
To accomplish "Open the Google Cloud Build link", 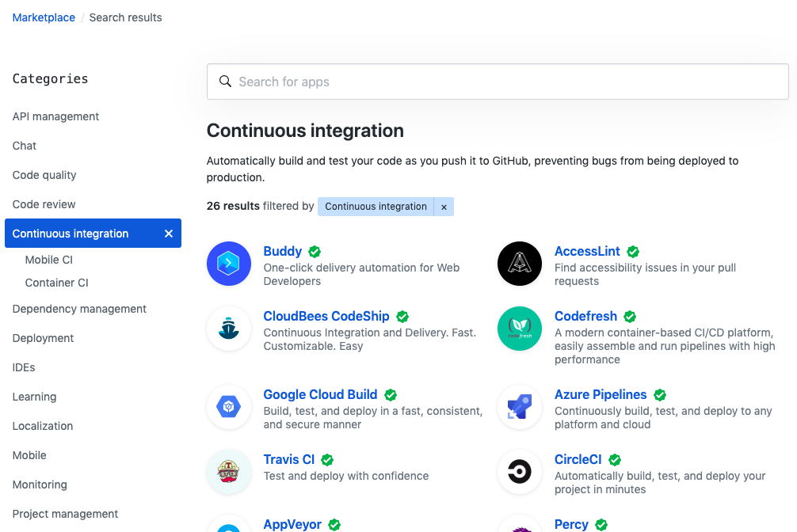I will 320,394.
